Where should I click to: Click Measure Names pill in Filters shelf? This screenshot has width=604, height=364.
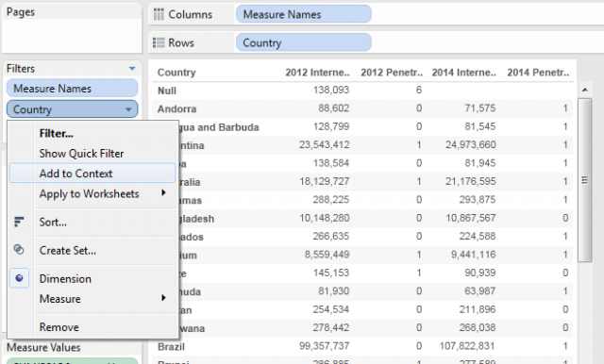coord(72,89)
